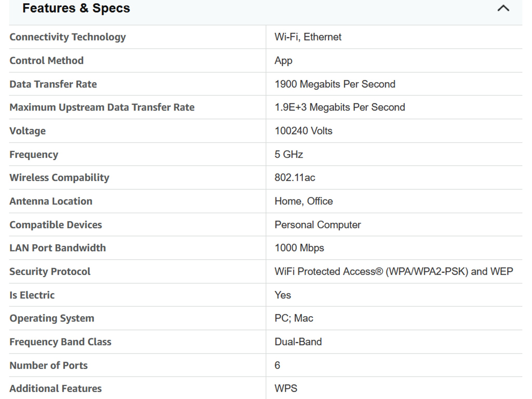
Task: Click the Features & Specs heading
Action: tap(76, 8)
